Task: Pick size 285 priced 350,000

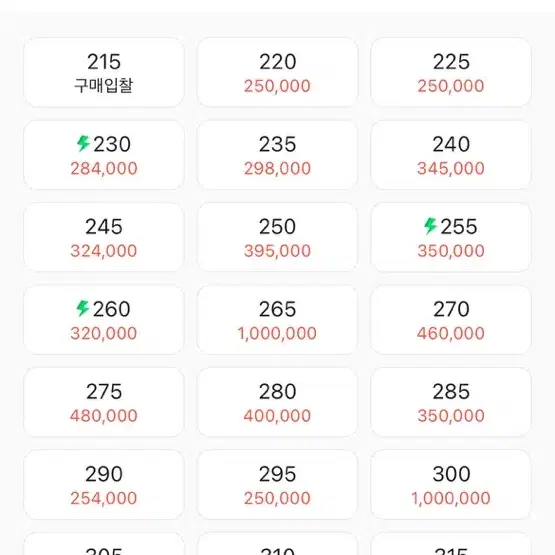Action: coord(451,402)
